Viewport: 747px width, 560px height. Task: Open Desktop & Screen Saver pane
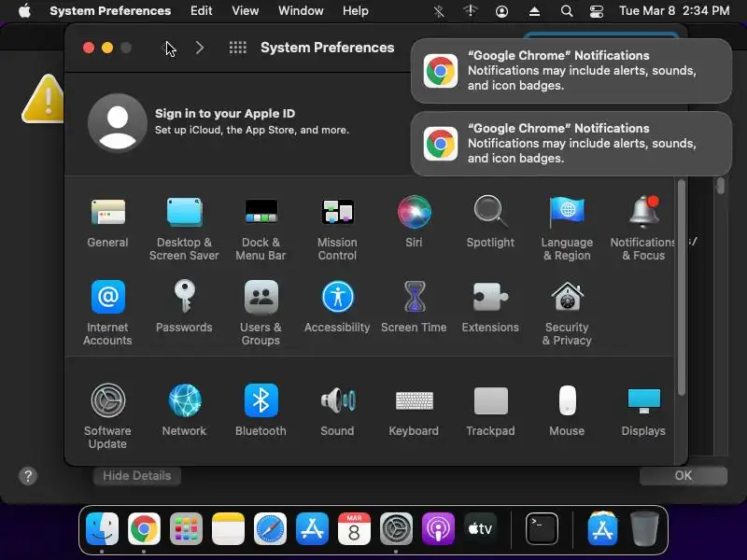click(184, 229)
